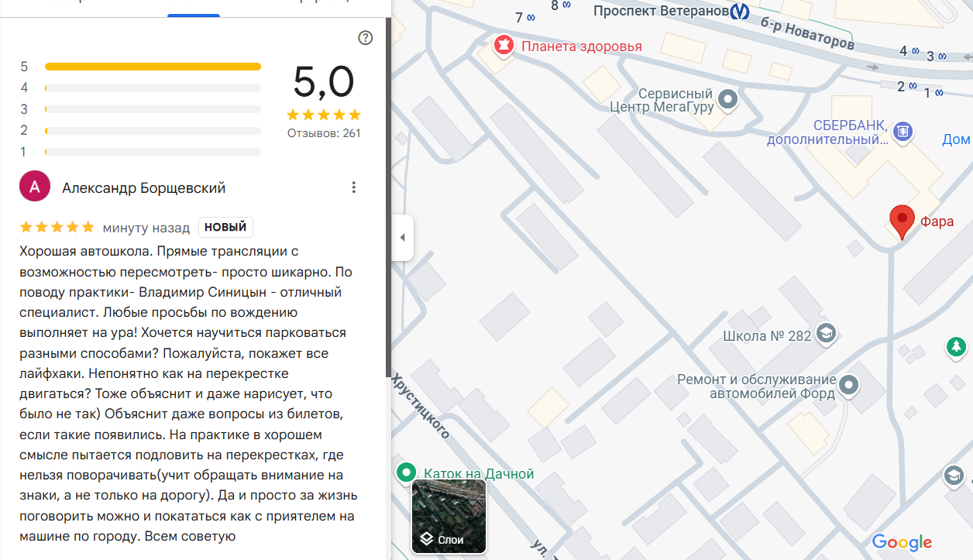This screenshot has height=560, width=973.
Task: Click the red Фара location pin
Action: [x=901, y=222]
